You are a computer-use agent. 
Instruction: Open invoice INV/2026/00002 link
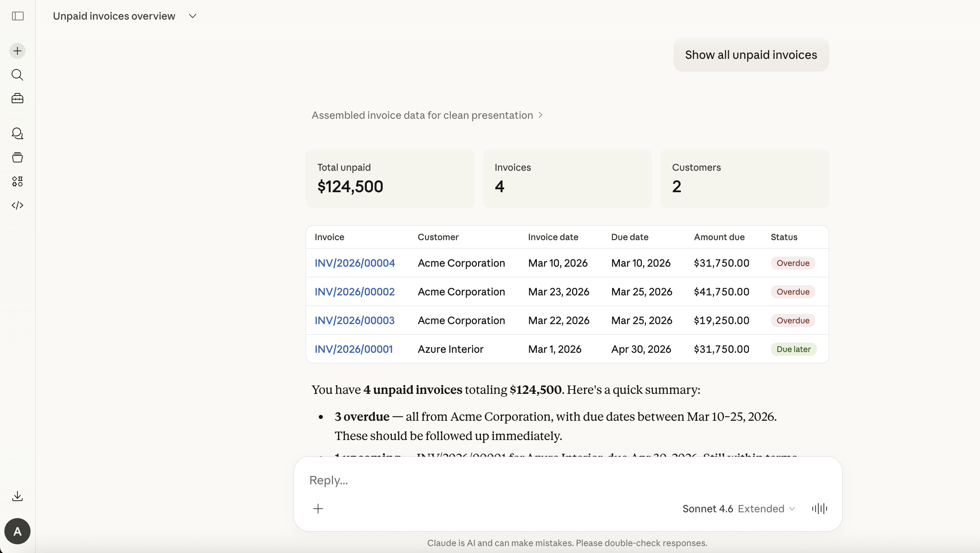click(354, 292)
